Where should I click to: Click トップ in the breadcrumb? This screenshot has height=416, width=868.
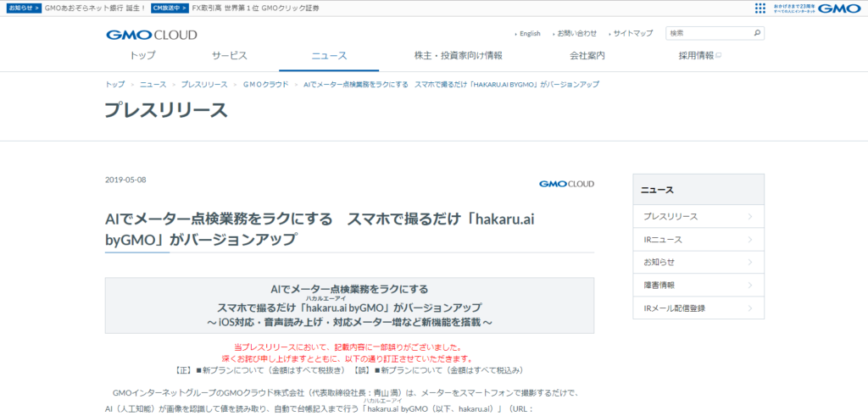pyautogui.click(x=114, y=85)
